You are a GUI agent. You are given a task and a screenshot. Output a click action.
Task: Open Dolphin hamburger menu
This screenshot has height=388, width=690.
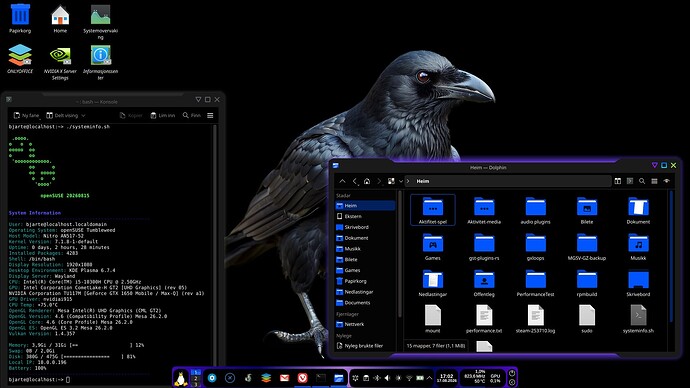point(654,181)
